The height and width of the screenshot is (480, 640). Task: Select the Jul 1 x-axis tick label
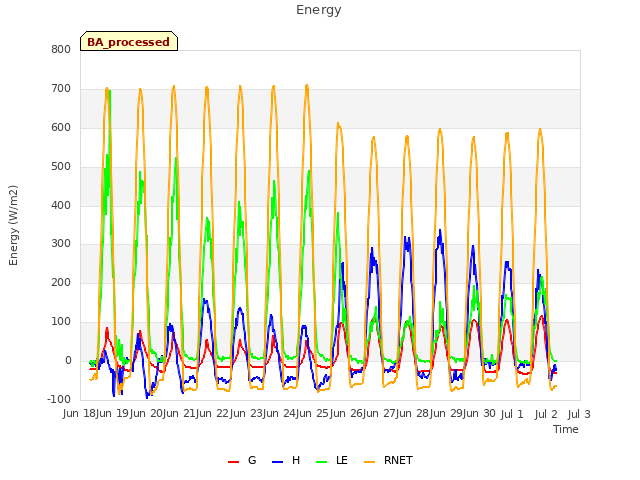(512, 414)
